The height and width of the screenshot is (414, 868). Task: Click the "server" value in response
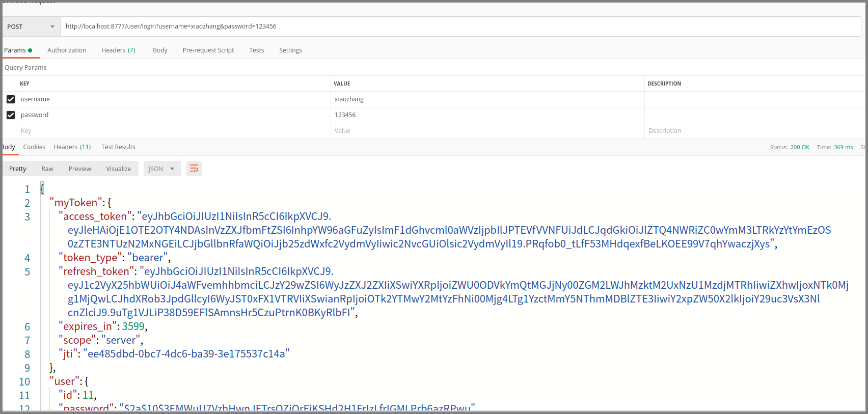pos(121,340)
